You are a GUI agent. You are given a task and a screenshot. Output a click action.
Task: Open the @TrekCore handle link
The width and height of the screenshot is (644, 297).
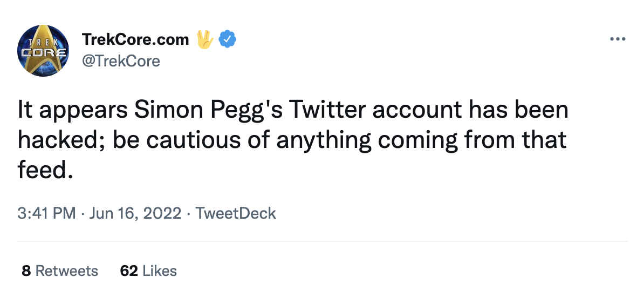coord(120,61)
